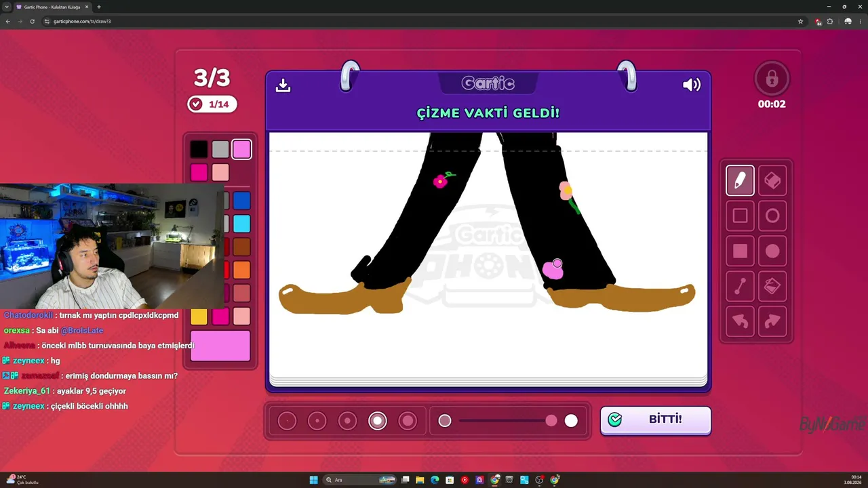Open Microsoft Store from the taskbar
The image size is (868, 488).
click(450, 480)
